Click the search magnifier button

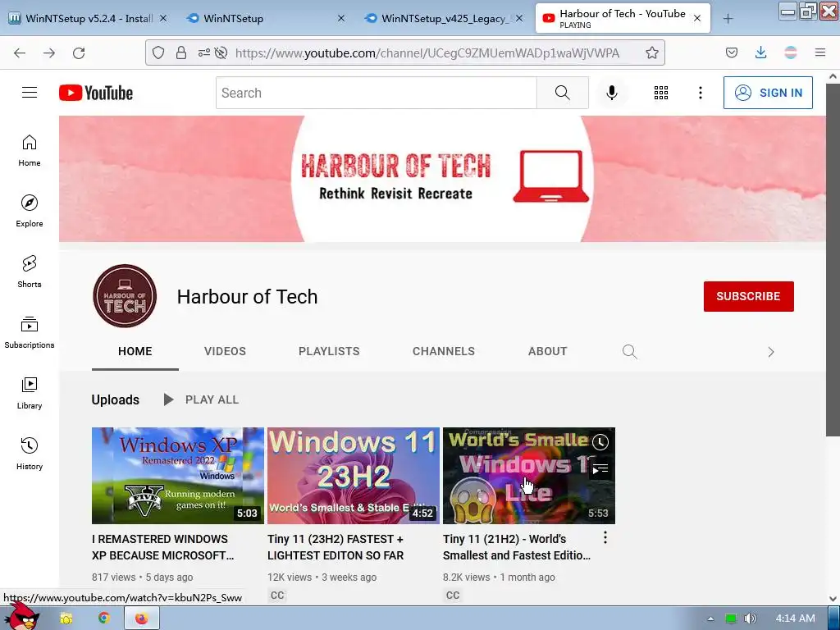pos(563,93)
